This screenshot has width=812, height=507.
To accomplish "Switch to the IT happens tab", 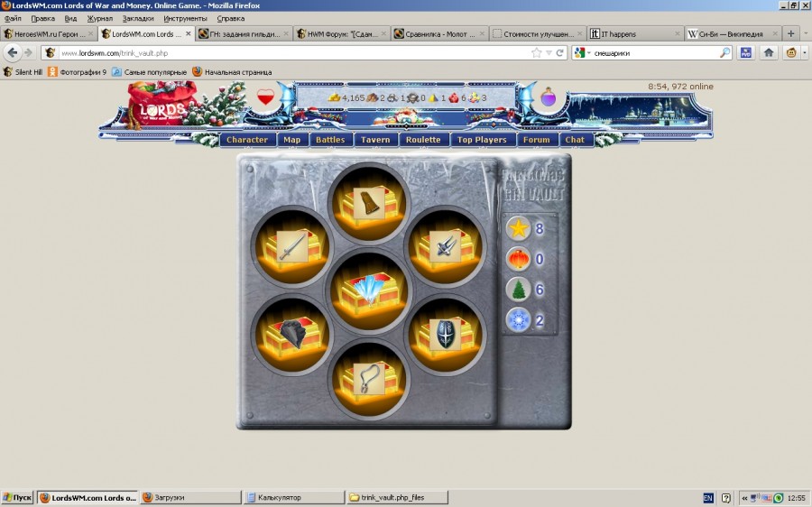I will 635,33.
